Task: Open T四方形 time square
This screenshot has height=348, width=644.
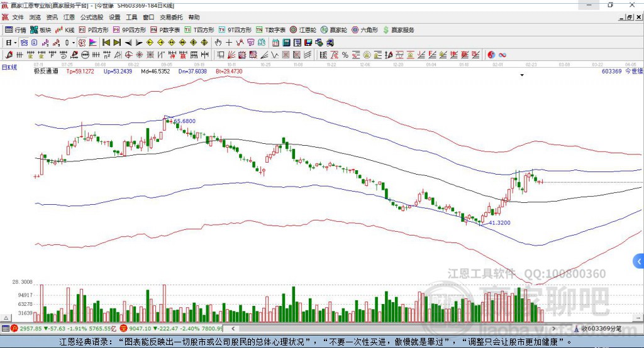Action: 199,30
